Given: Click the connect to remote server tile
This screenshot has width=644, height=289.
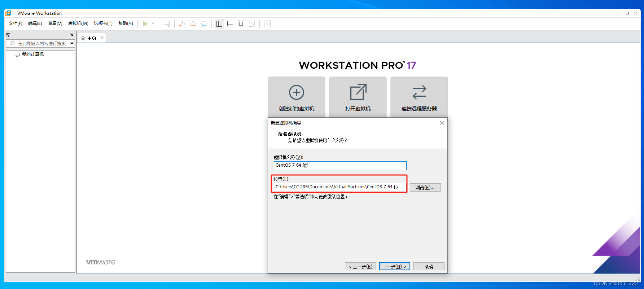Looking at the screenshot, I should 419,97.
